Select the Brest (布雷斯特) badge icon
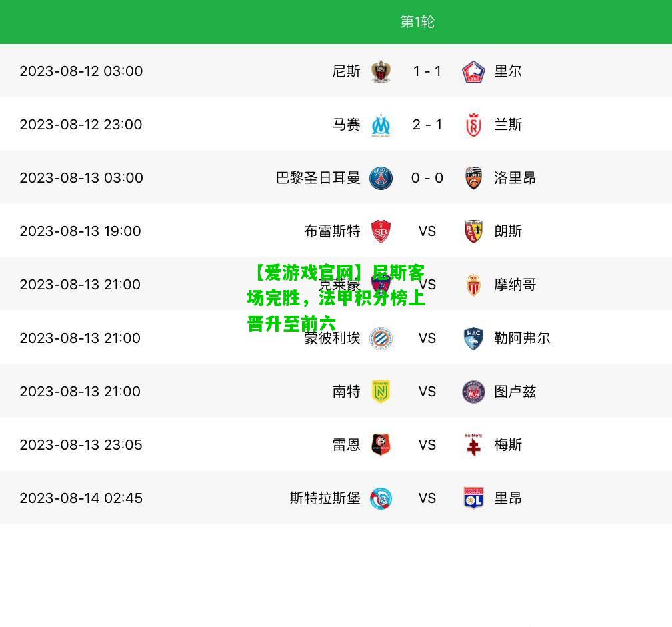The image size is (672, 627). click(x=381, y=231)
